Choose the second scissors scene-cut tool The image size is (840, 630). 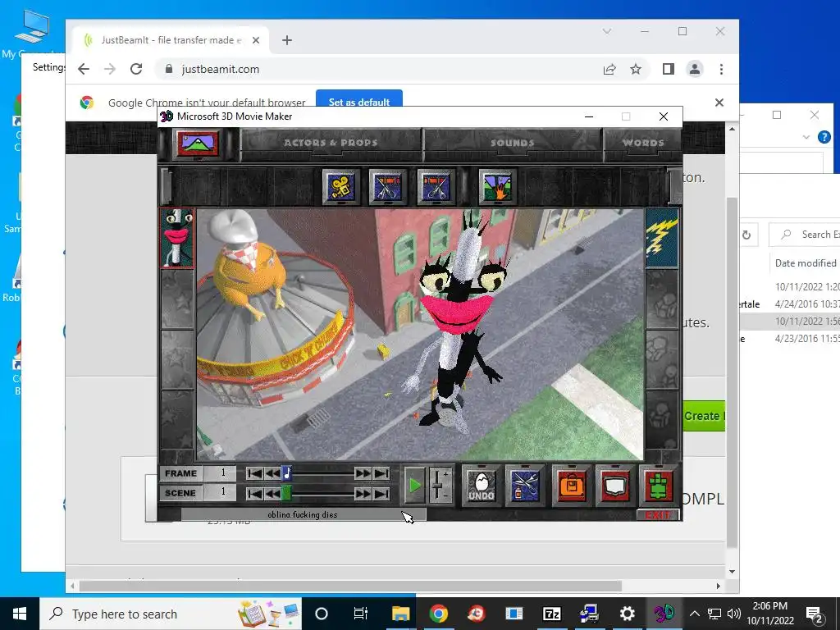coord(436,187)
